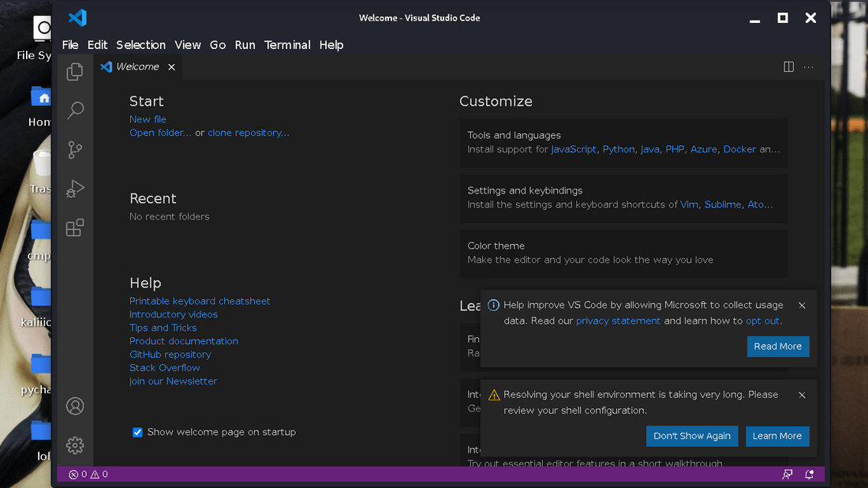Open the Explorer view in activity bar
Image resolution: width=868 pixels, height=488 pixels.
75,72
